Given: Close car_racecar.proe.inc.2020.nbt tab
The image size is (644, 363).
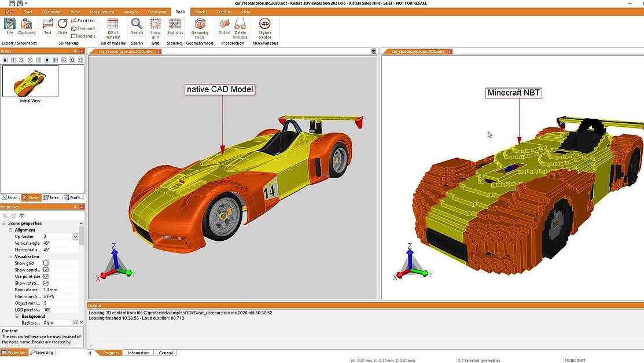Looking at the screenshot, I should (450, 52).
